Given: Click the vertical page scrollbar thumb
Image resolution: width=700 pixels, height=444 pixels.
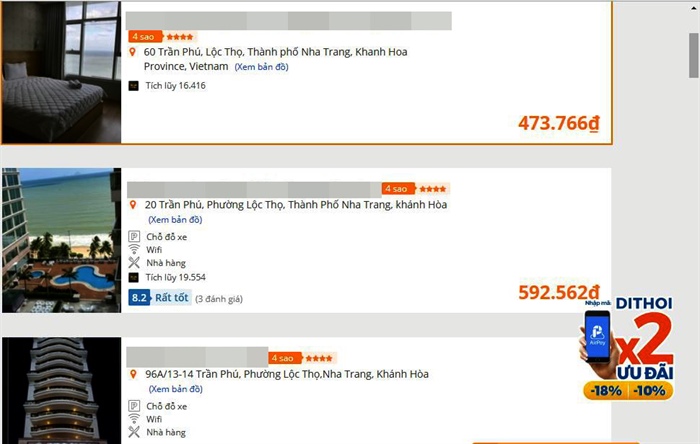Looking at the screenshot, I should coord(693,55).
